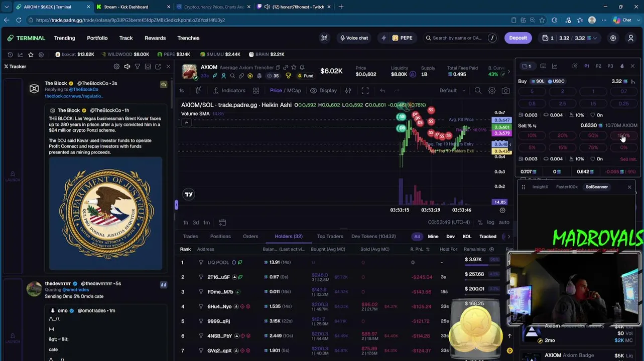Close the X Tracker panel

click(x=168, y=67)
